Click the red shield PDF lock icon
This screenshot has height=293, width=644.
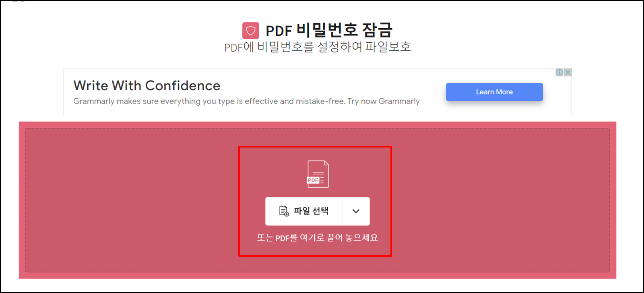pos(250,30)
